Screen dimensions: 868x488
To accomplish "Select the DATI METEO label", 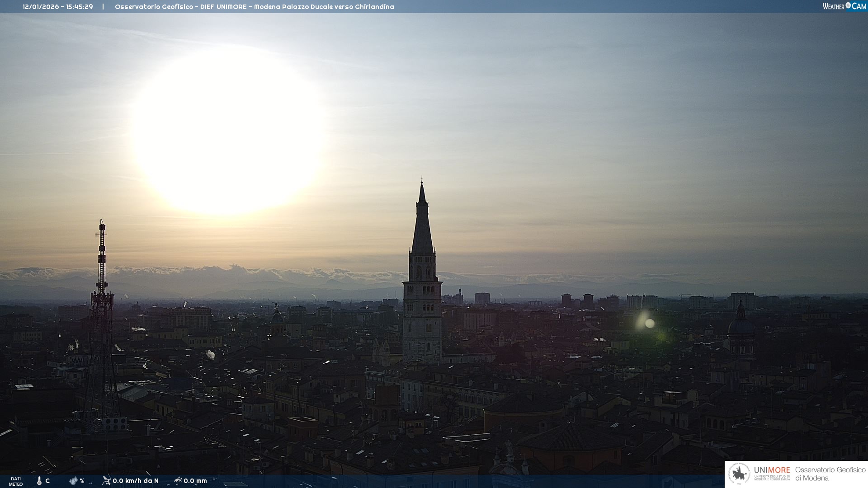I will click(x=16, y=481).
